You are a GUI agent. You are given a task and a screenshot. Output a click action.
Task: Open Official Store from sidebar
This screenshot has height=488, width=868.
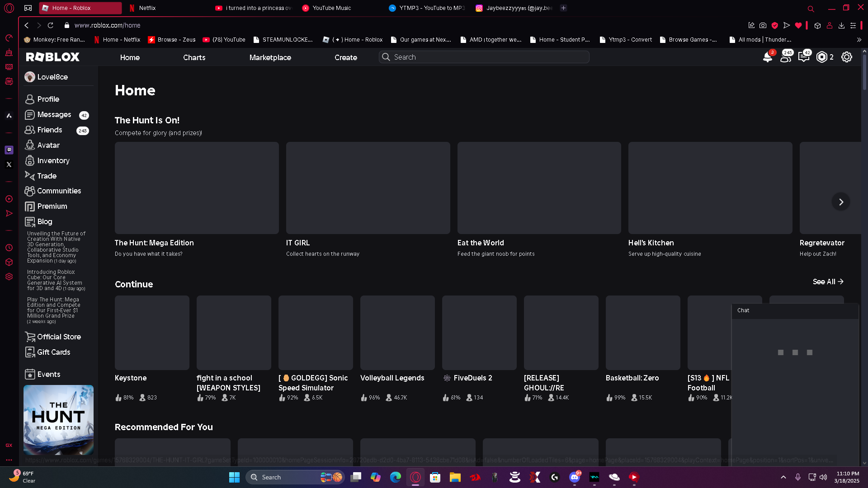click(x=53, y=337)
